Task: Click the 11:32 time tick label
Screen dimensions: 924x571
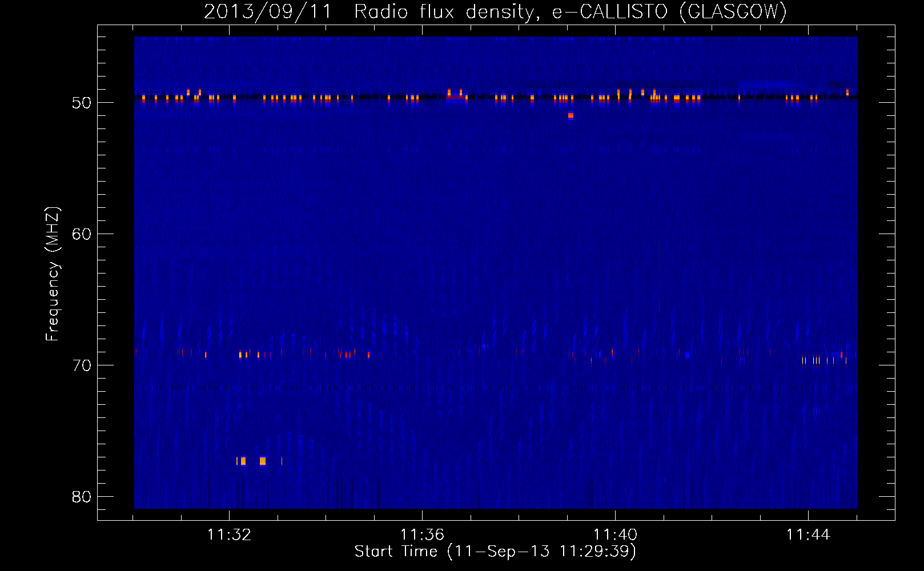Action: pyautogui.click(x=229, y=535)
